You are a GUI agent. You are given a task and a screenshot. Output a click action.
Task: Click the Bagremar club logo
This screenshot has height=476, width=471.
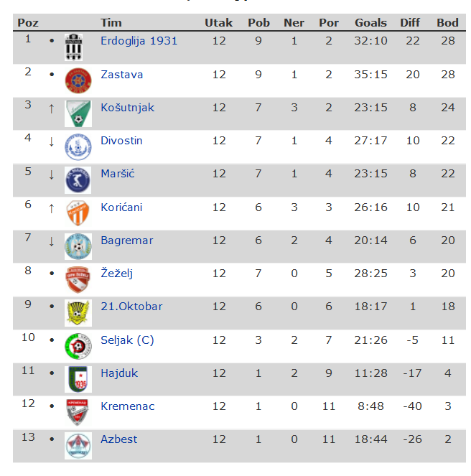tap(78, 246)
